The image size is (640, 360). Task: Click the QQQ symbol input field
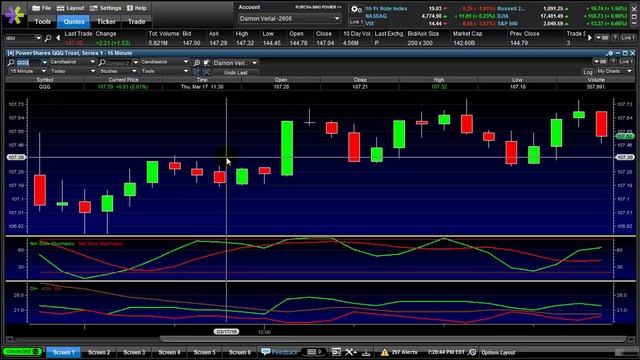pyautogui.click(x=28, y=62)
